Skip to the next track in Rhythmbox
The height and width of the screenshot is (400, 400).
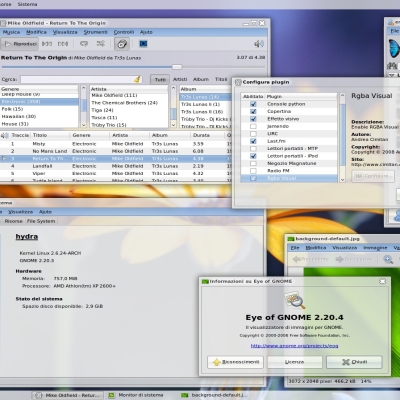click(x=63, y=44)
